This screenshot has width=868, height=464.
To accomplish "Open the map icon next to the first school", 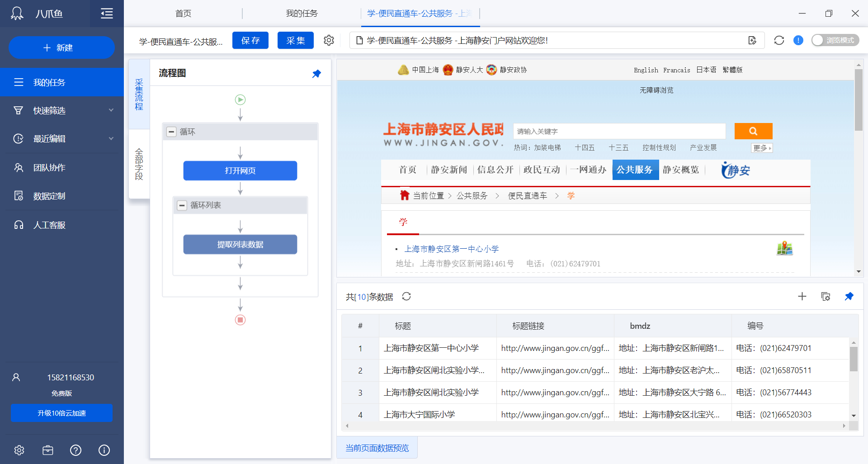I will (784, 248).
